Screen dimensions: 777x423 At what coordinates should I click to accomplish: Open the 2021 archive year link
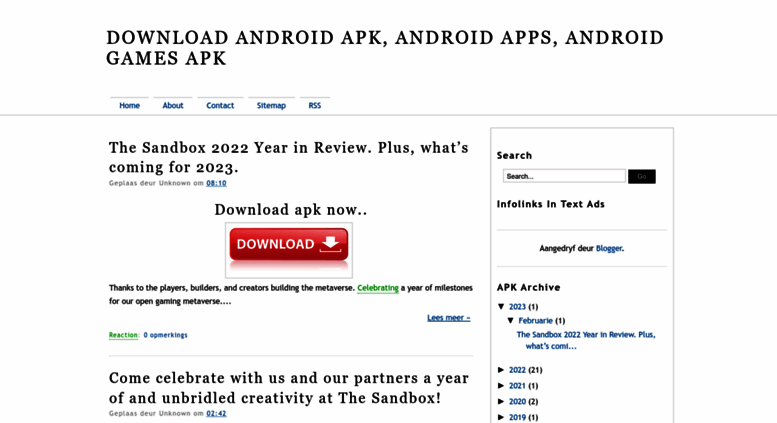517,386
